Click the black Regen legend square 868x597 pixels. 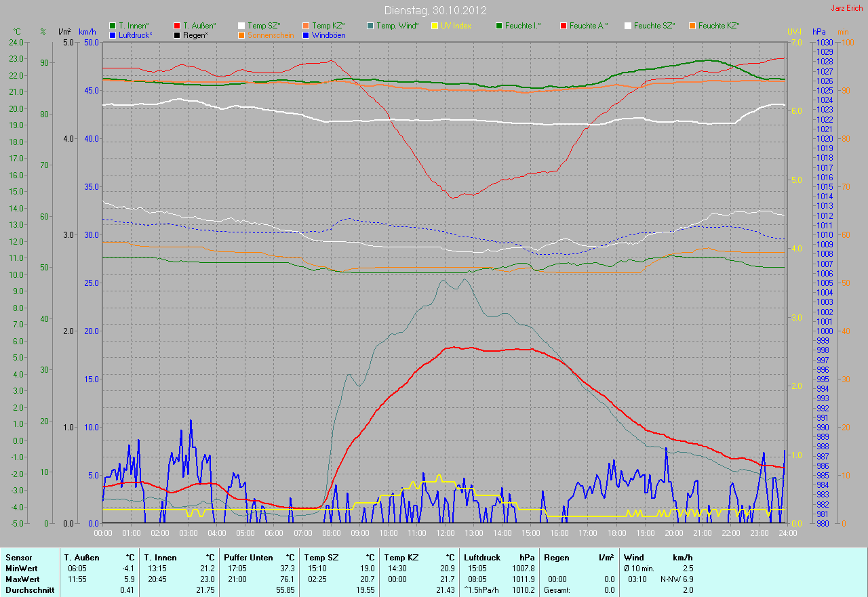point(177,35)
